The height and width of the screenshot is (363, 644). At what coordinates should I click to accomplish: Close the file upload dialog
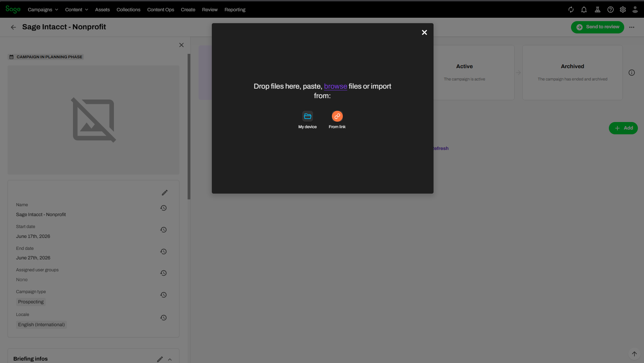click(424, 32)
